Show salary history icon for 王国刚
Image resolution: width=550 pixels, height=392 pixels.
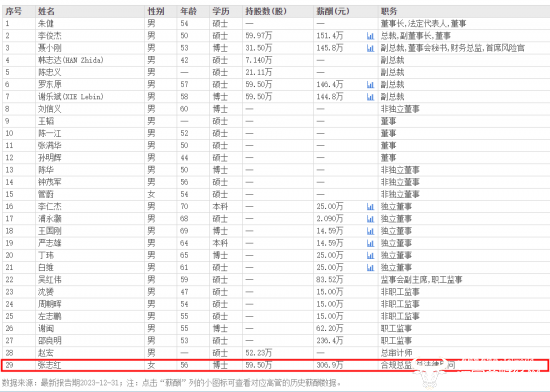tap(370, 231)
